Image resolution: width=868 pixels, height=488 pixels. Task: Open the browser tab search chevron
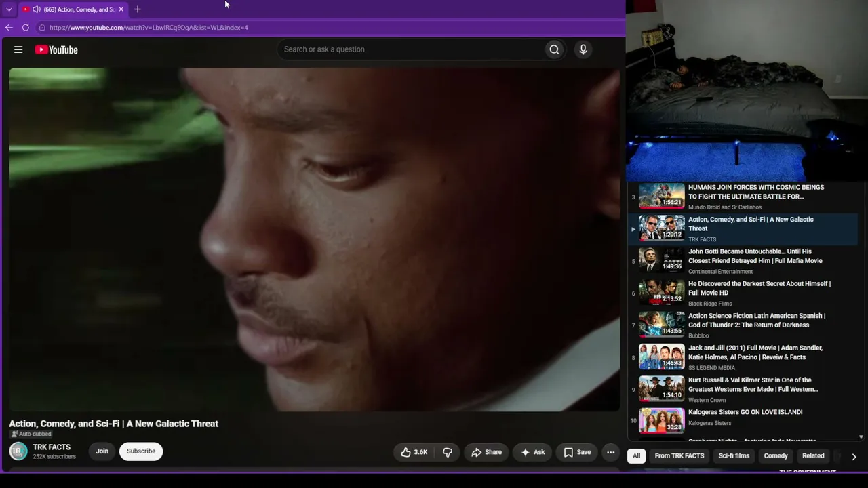click(9, 9)
